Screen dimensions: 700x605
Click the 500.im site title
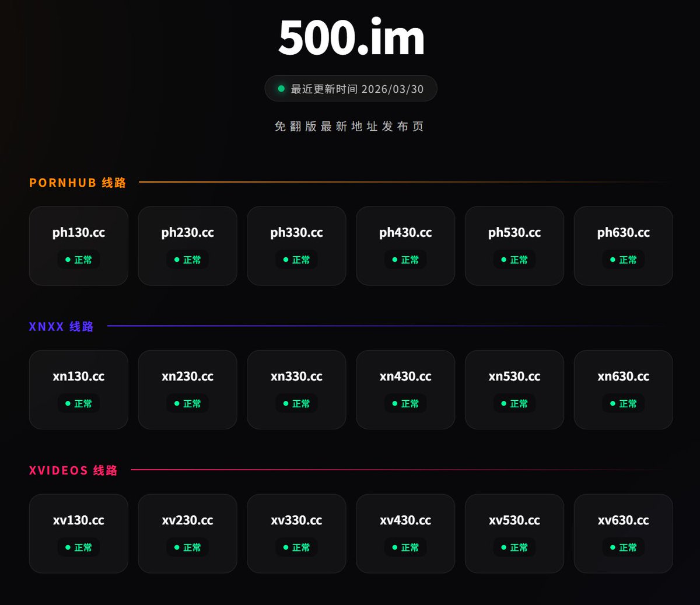(351, 38)
